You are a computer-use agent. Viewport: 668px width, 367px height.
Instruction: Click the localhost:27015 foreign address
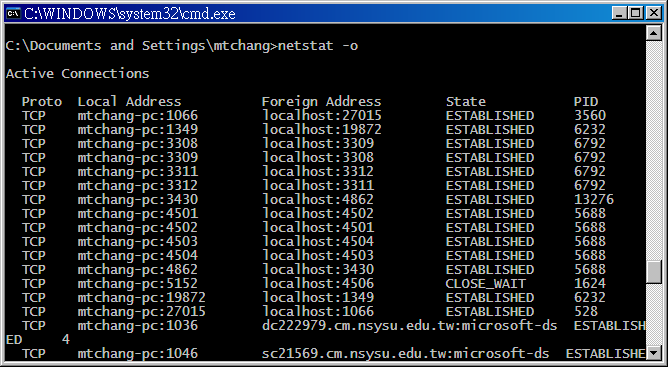[x=322, y=116]
